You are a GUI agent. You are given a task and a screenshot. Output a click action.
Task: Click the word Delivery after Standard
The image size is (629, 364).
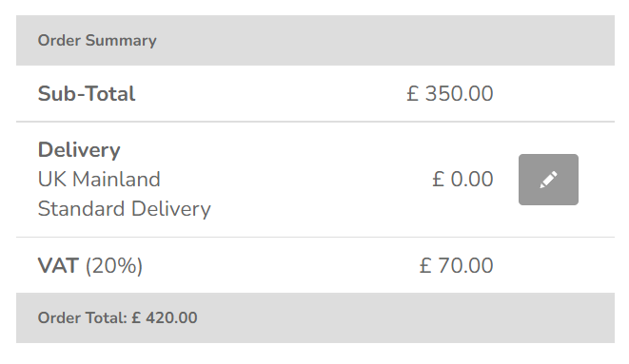pos(171,209)
